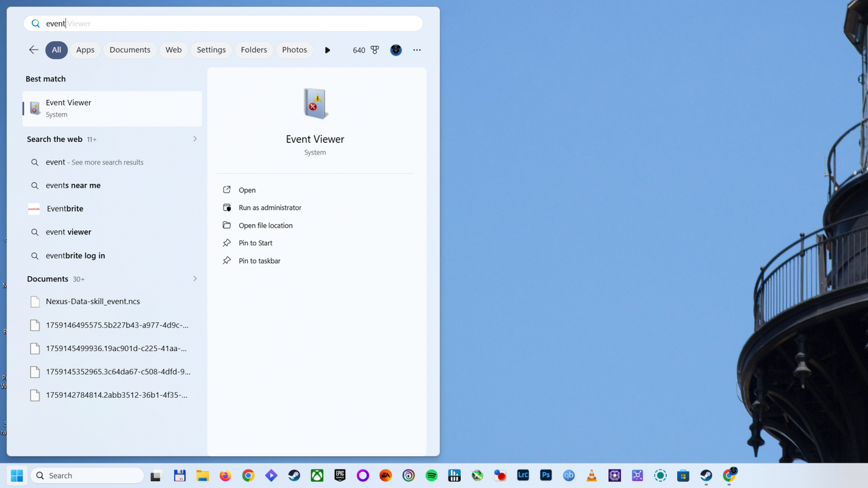Click the Windows Start button
The height and width of the screenshot is (488, 868).
pos(17,475)
